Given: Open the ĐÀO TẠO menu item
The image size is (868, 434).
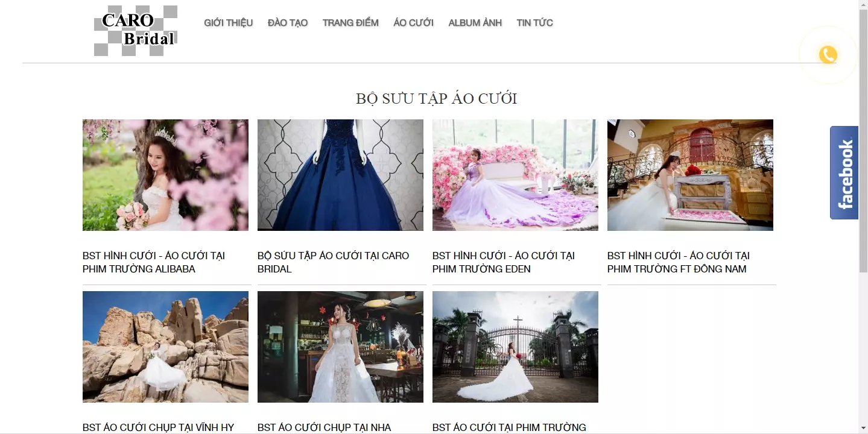Looking at the screenshot, I should [288, 23].
